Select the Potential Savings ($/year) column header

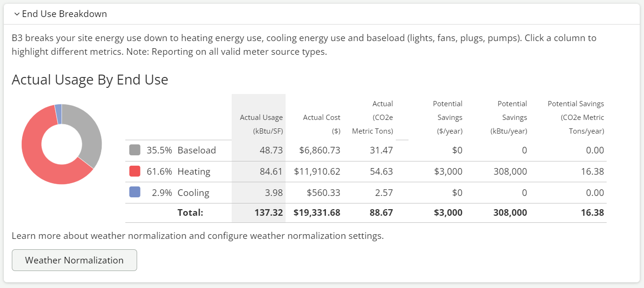point(447,118)
